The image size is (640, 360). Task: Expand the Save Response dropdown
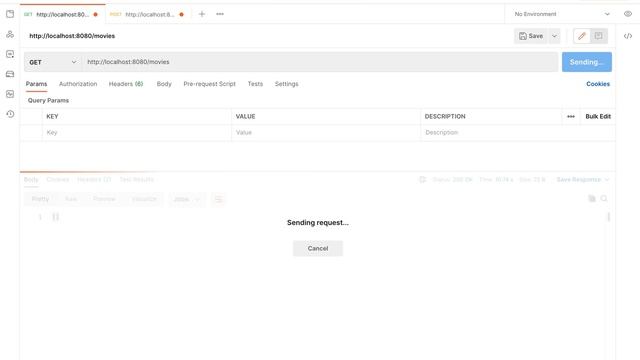[582, 180]
